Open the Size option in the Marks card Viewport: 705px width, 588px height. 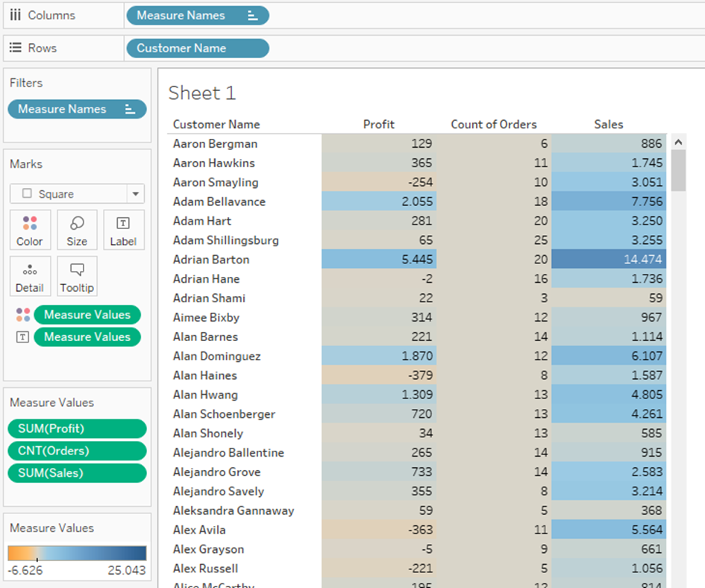(77, 230)
